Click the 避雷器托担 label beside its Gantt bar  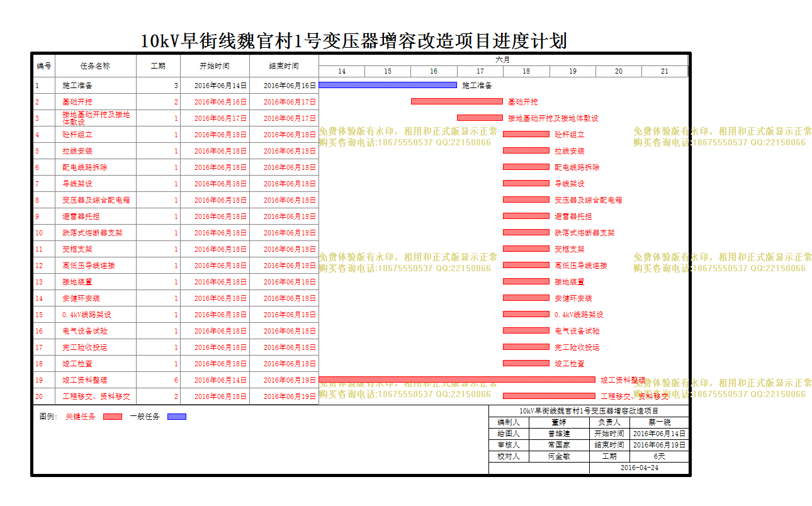click(573, 216)
